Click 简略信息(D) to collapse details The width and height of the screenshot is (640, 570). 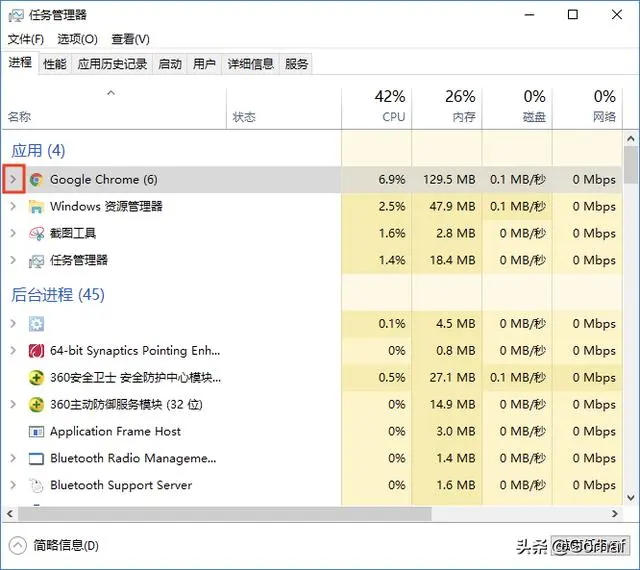tap(54, 546)
